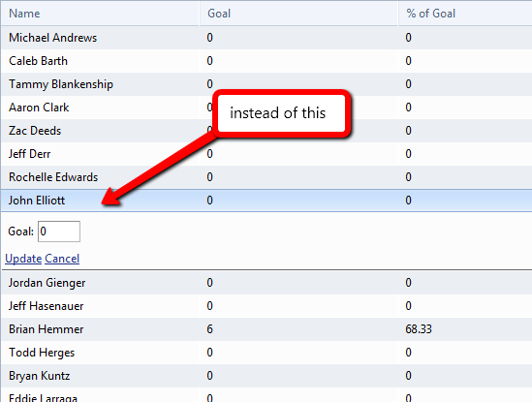
Task: Click the Cancel link
Action: point(62,259)
